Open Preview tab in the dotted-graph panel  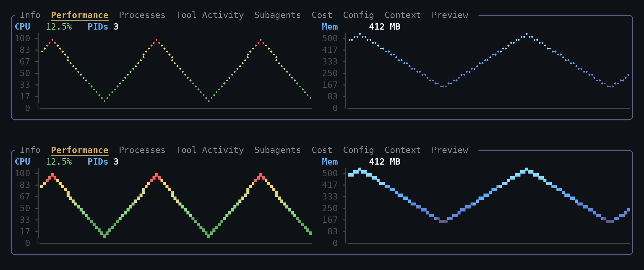click(450, 15)
